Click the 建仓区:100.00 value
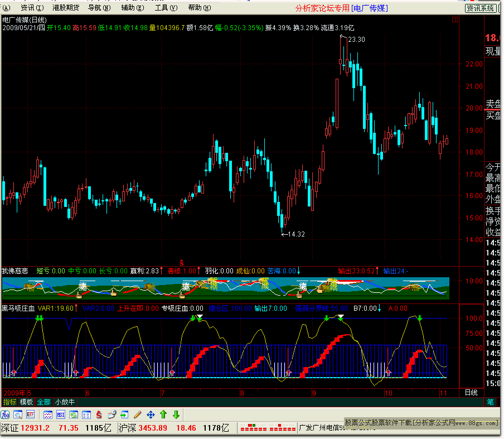 pos(230,308)
